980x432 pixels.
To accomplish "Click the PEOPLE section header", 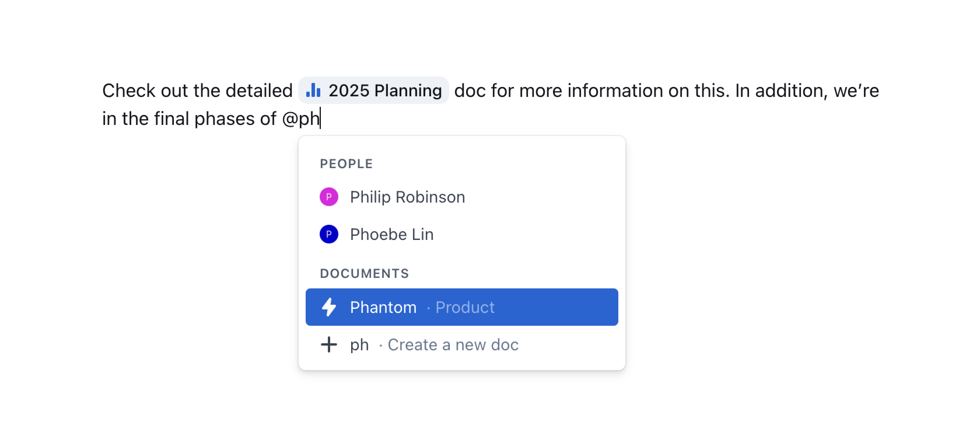I will (346, 164).
